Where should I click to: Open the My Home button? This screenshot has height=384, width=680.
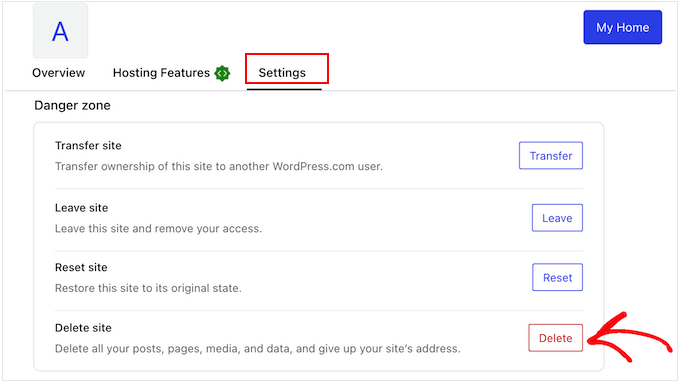click(622, 27)
